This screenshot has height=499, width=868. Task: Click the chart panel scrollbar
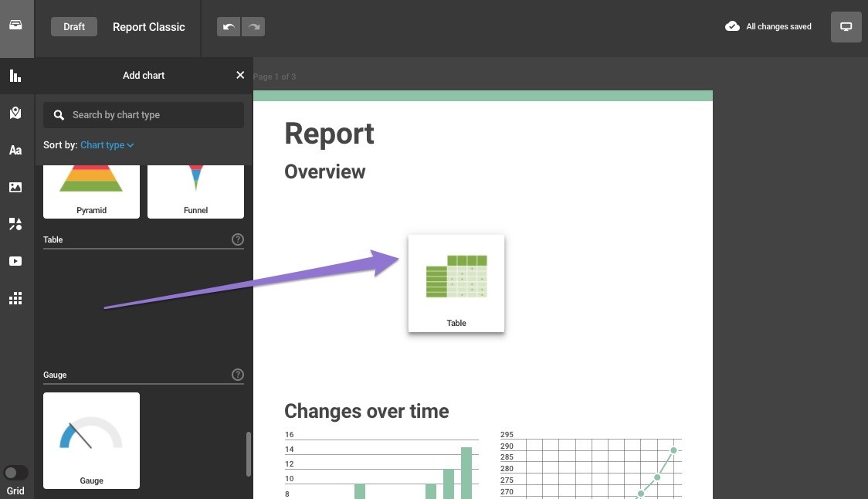tap(248, 454)
